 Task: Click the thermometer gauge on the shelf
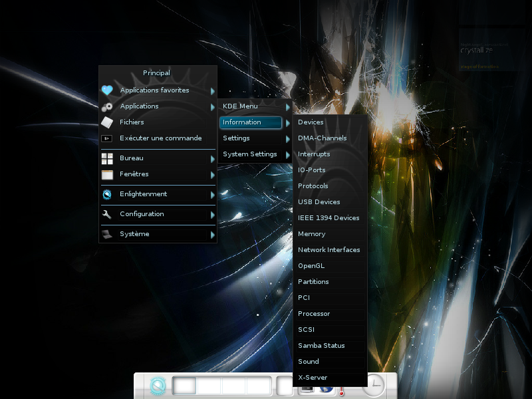pos(342,391)
